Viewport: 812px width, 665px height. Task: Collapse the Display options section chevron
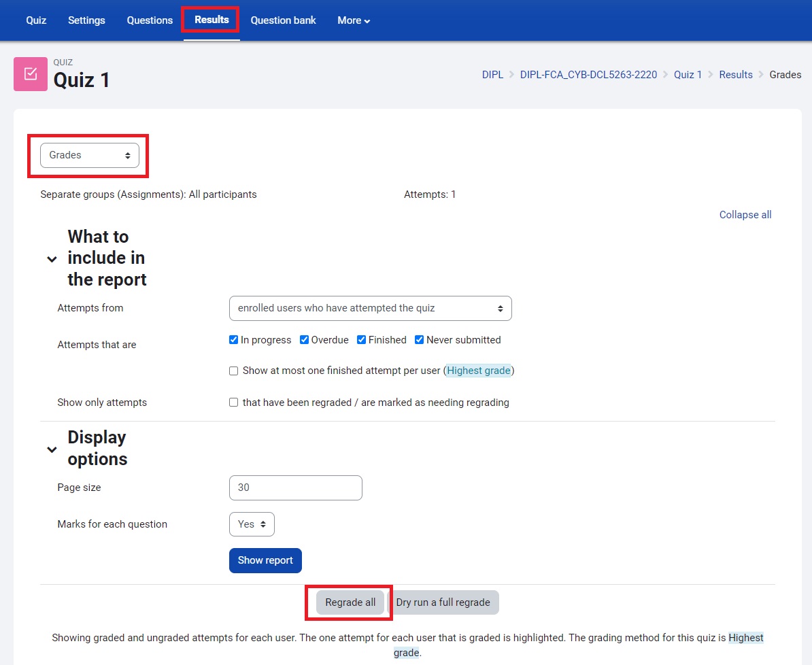pos(52,449)
